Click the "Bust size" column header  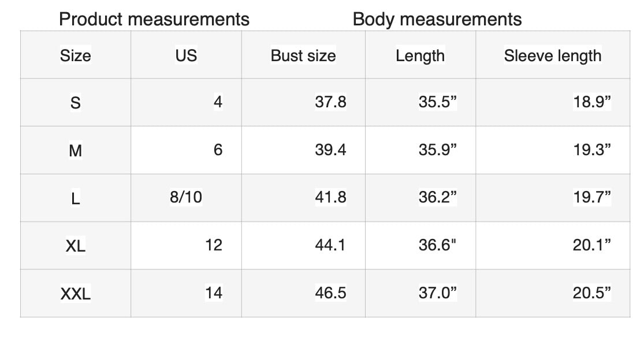[303, 55]
